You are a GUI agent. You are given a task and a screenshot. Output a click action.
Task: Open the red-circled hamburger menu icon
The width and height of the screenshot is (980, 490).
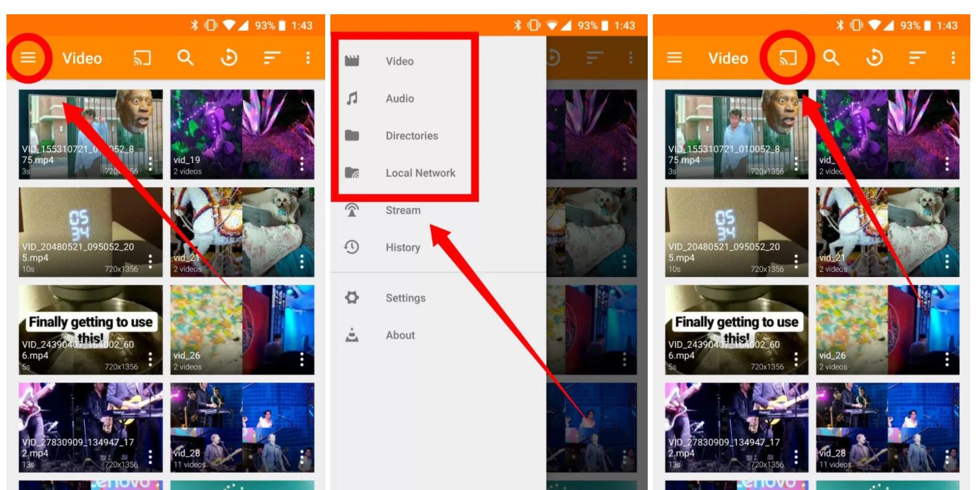pyautogui.click(x=28, y=58)
